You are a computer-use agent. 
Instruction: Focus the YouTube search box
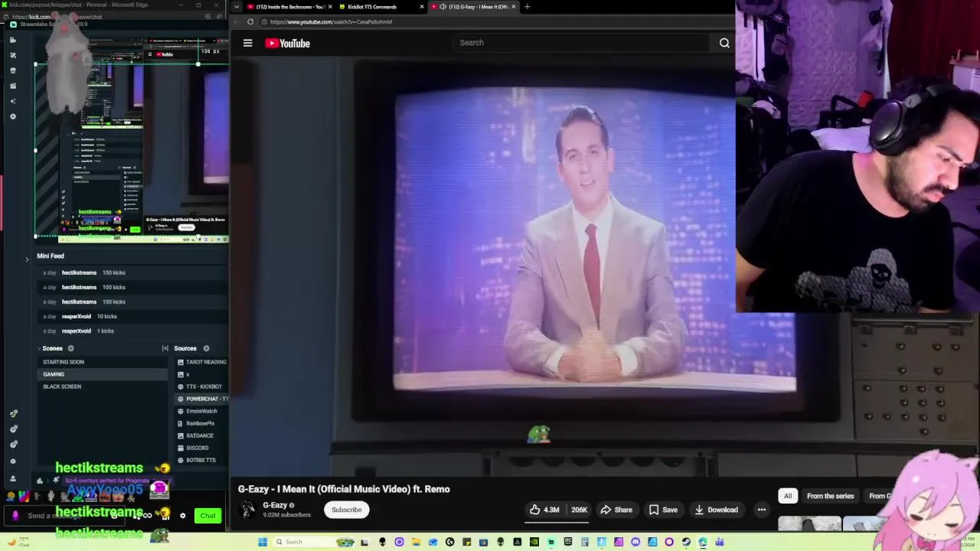pos(582,43)
